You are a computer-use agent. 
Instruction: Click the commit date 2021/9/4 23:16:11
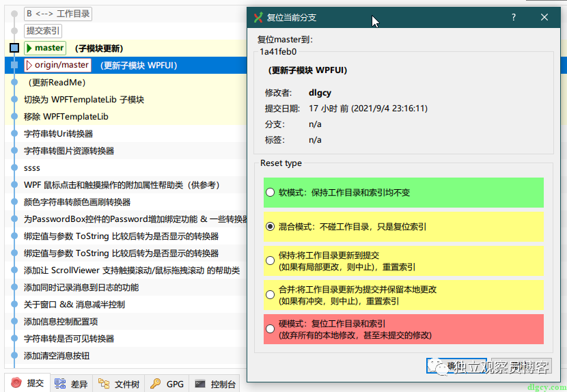tap(389, 109)
